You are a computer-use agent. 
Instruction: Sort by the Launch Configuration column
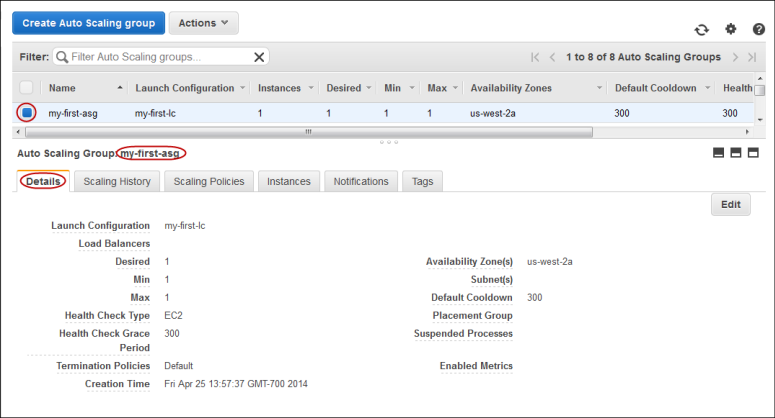(x=185, y=88)
